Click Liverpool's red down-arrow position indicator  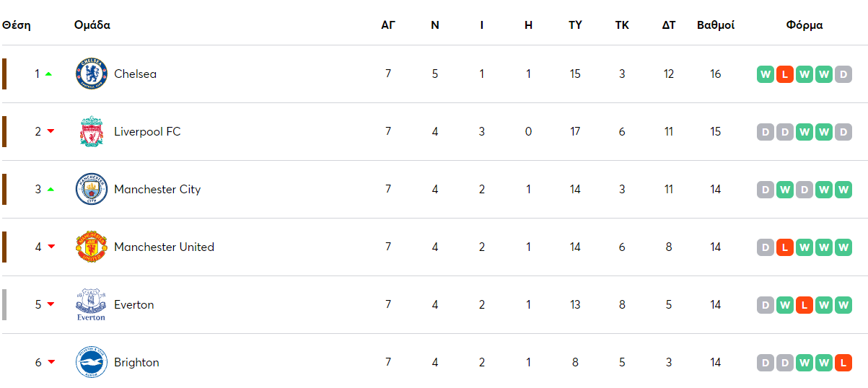(x=51, y=131)
